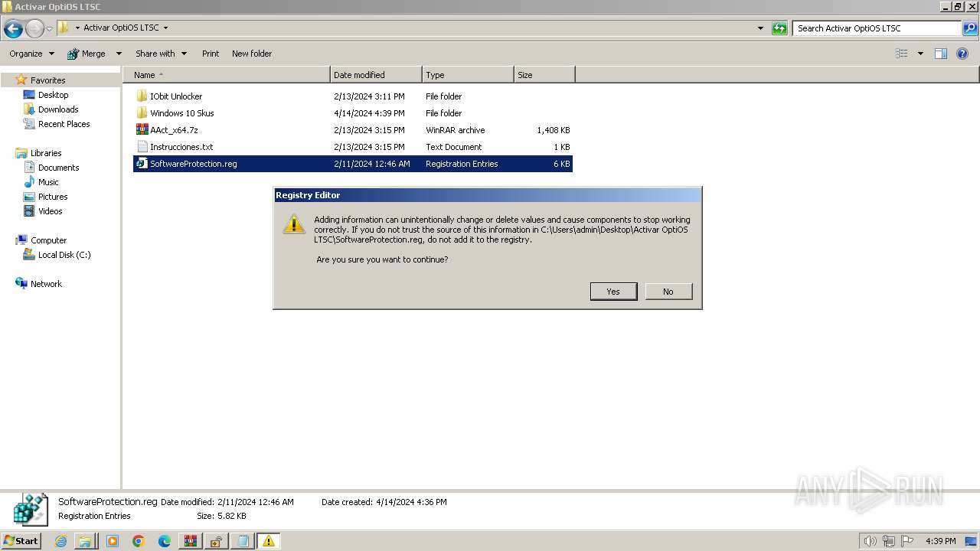Click the network tray icon

pyautogui.click(x=889, y=541)
